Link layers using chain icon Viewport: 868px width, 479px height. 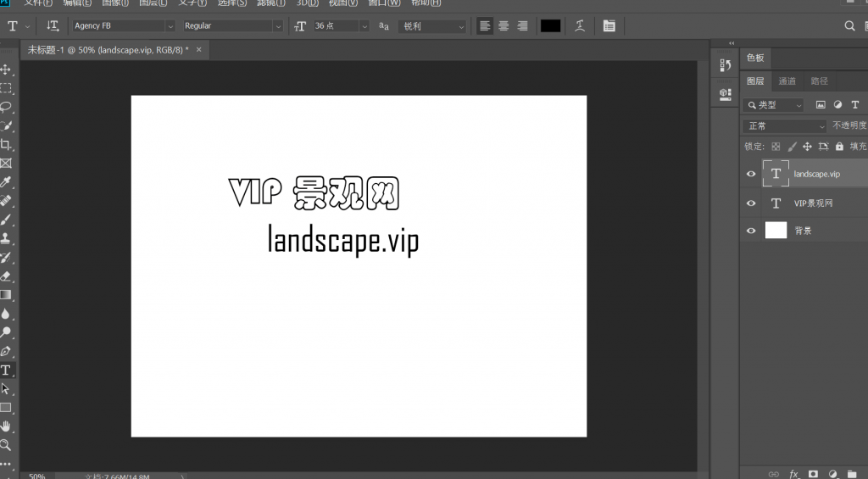point(774,474)
